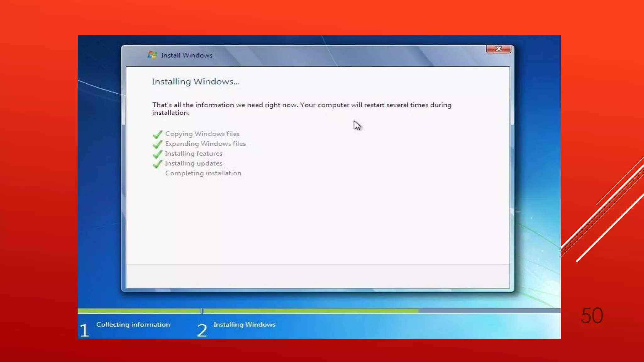Click the Collecting information stage label
The height and width of the screenshot is (362, 644).
(x=133, y=325)
